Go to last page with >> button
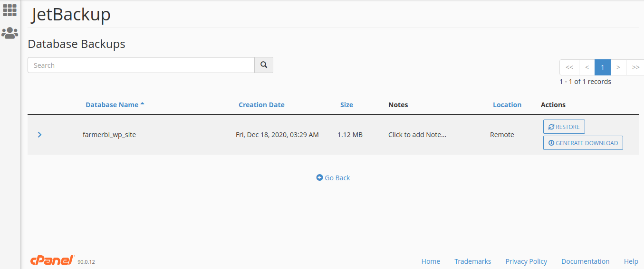Screen dimensions: 644x269 pos(635,67)
